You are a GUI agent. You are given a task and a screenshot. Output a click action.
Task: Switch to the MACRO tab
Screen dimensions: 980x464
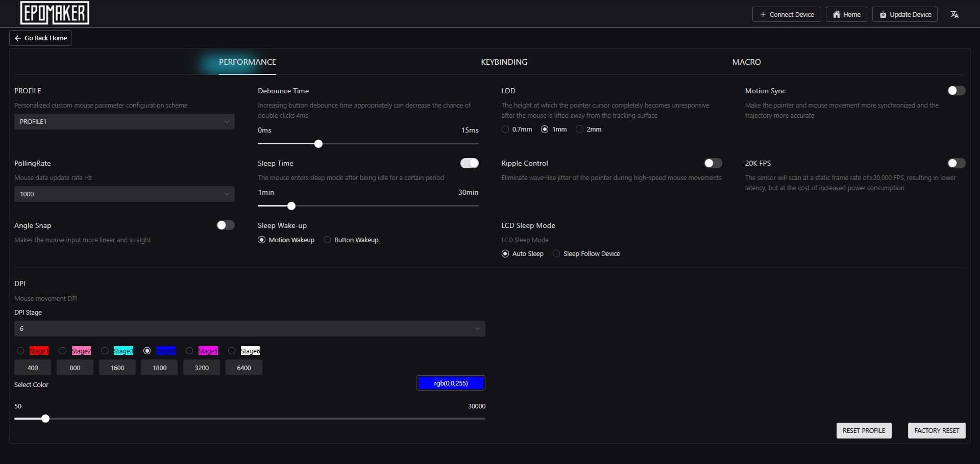tap(746, 62)
